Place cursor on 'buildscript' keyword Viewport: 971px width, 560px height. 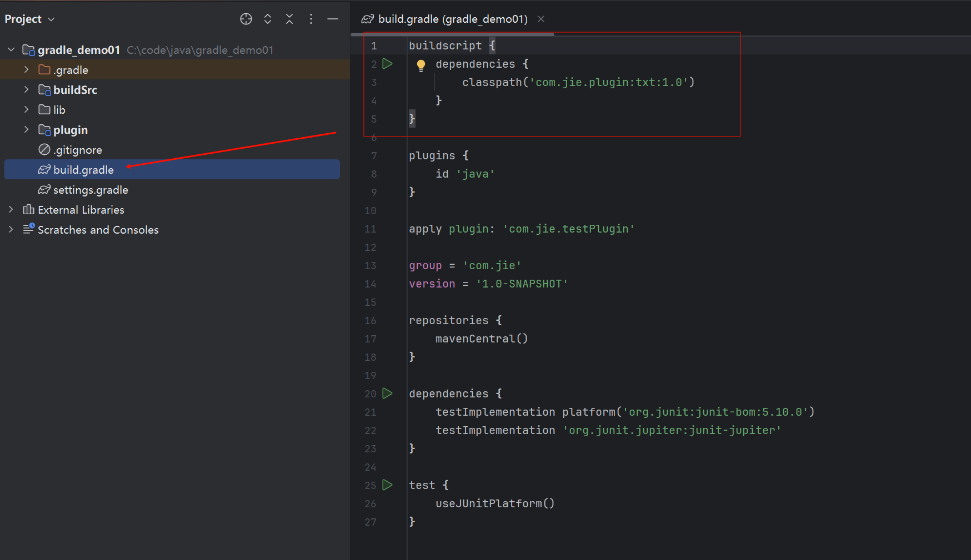446,46
